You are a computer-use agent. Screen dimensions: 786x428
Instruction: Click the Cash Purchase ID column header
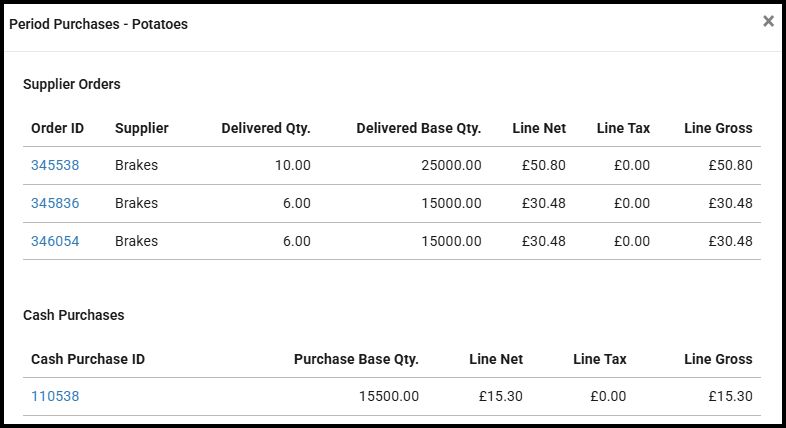(88, 359)
